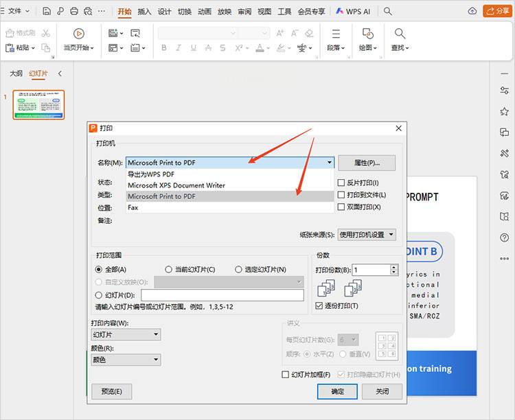Collapse the slide panel with the left chevron
Viewport: 515px width, 420px height.
click(60, 73)
